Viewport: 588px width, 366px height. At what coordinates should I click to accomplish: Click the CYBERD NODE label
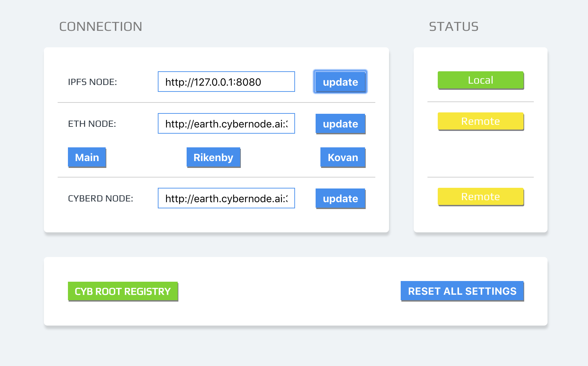coord(101,198)
